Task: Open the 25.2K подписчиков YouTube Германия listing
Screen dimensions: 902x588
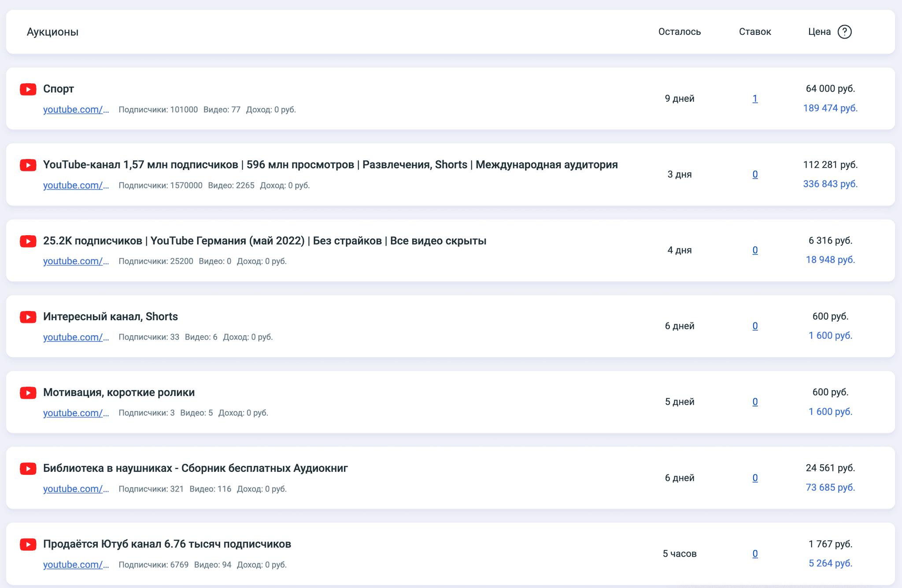Action: (x=265, y=241)
